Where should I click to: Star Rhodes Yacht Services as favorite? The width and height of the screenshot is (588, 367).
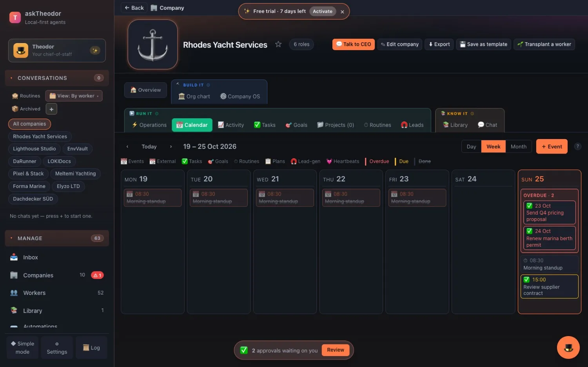click(x=278, y=44)
